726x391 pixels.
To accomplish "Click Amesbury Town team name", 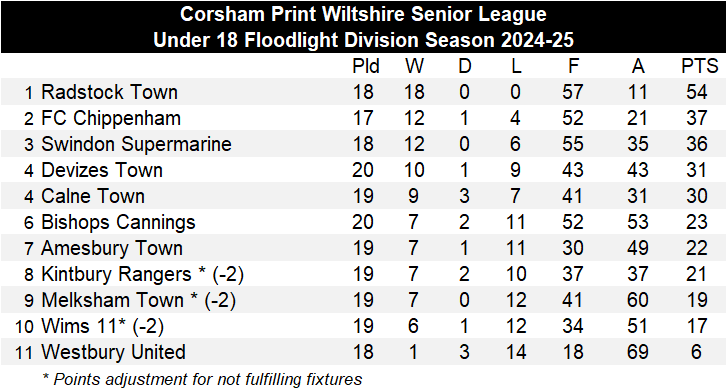I will [112, 248].
